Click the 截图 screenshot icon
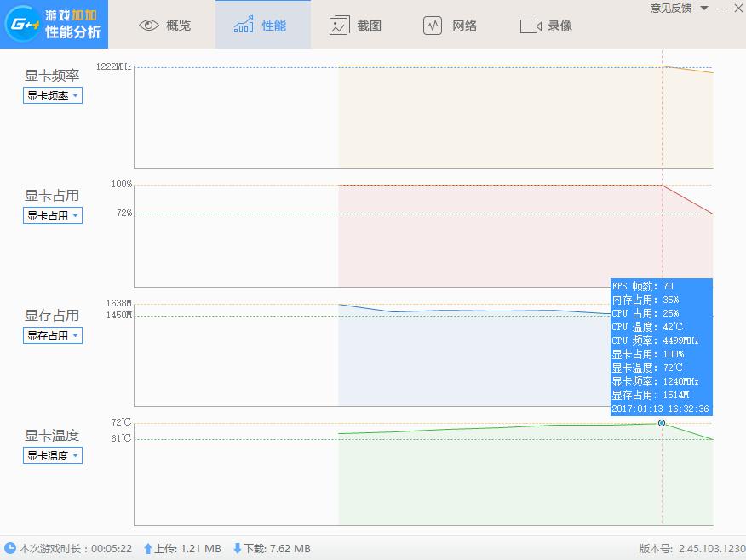746x560 pixels. (340, 25)
